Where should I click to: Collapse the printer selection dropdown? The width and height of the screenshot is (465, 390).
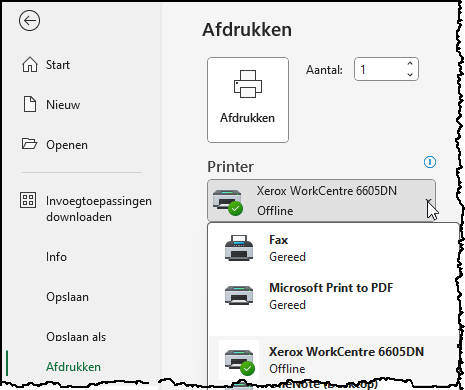click(429, 201)
